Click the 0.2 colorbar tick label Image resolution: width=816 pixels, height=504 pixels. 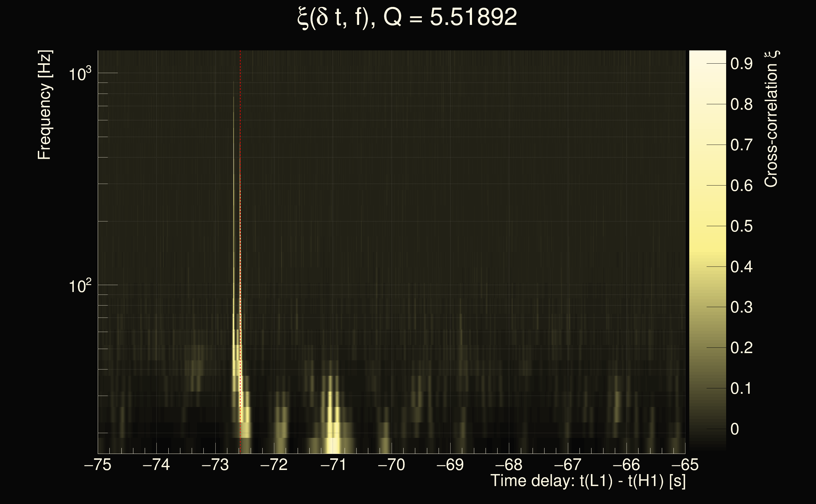[741, 348]
